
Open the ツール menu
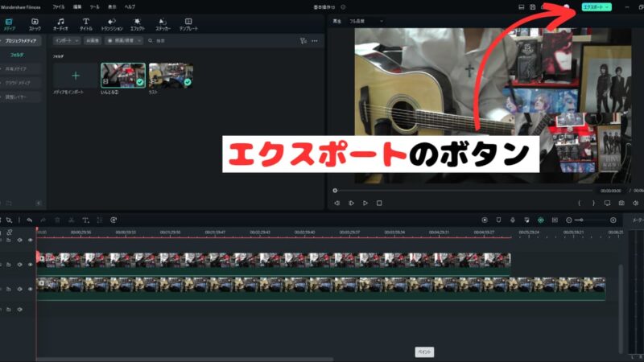94,7
